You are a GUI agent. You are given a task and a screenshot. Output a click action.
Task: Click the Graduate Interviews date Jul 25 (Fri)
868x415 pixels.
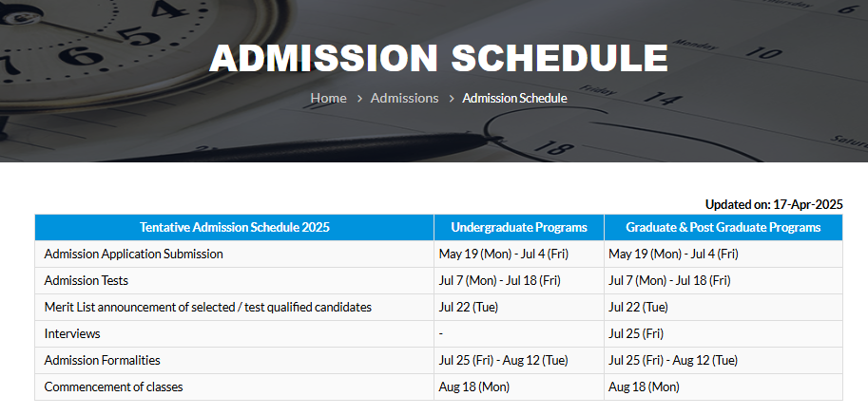pyautogui.click(x=635, y=333)
